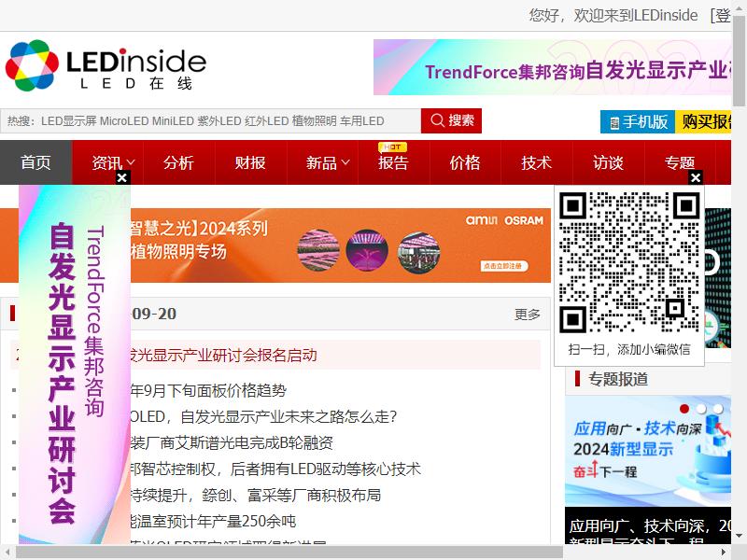The width and height of the screenshot is (747, 560).
Task: Open the 访谈 menu item
Action: click(609, 162)
